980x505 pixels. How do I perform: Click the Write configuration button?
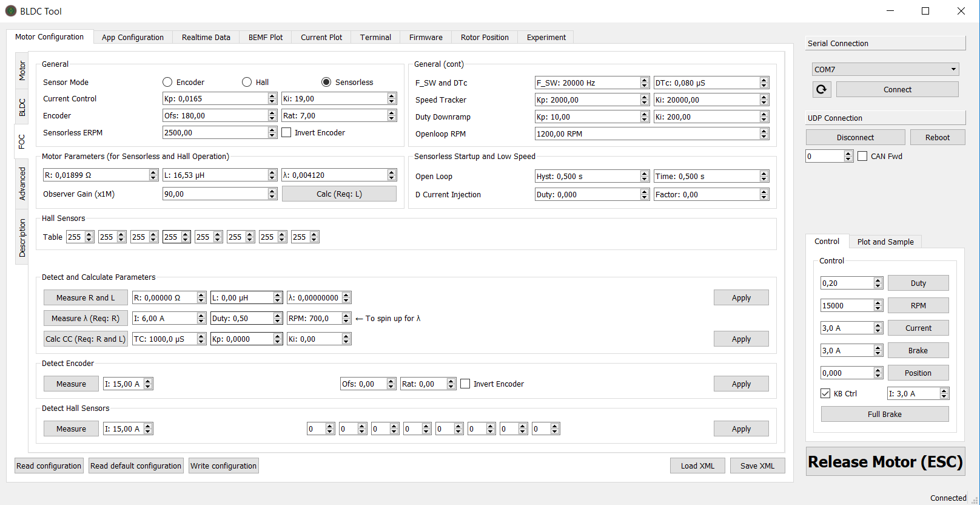pos(224,466)
